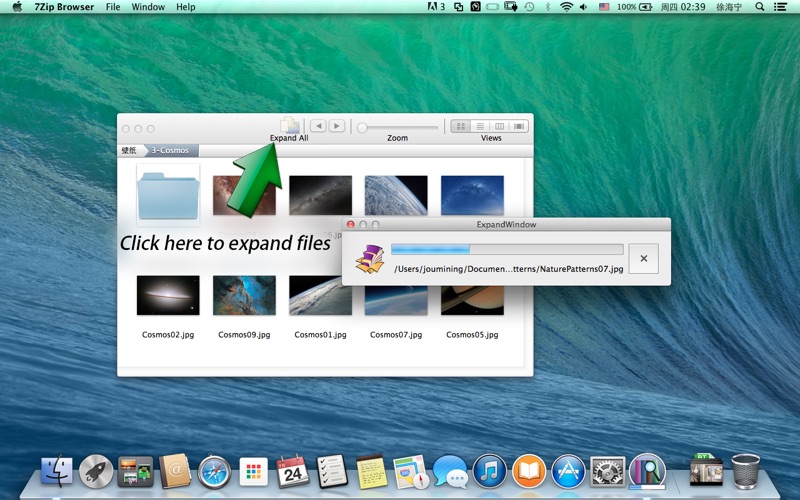The width and height of the screenshot is (800, 500).
Task: Open Finder from the Dock
Action: (x=57, y=471)
